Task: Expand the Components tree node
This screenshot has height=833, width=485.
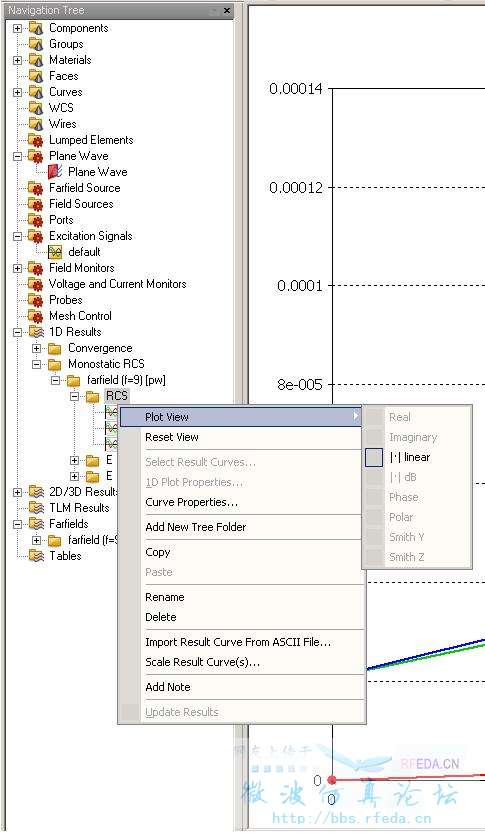Action: (x=18, y=28)
